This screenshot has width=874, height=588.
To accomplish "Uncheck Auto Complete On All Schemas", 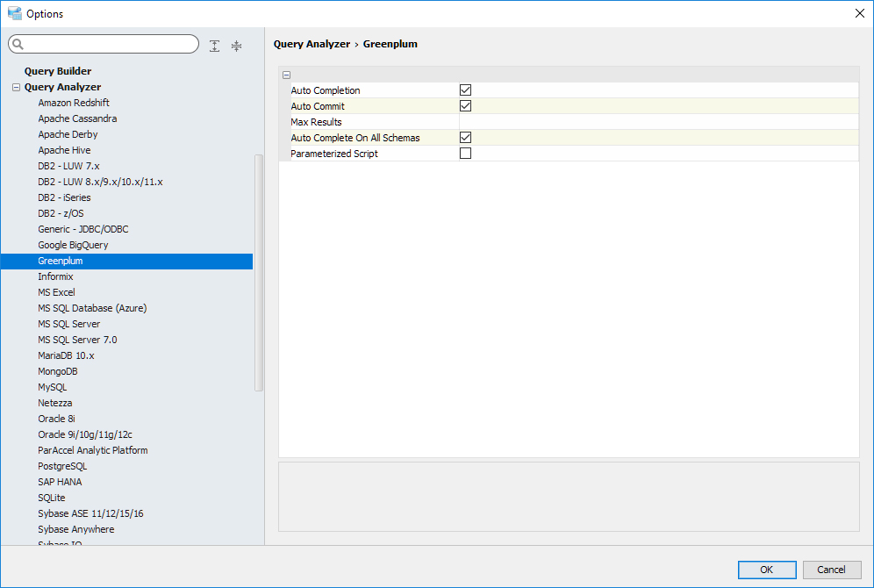I will click(x=466, y=138).
